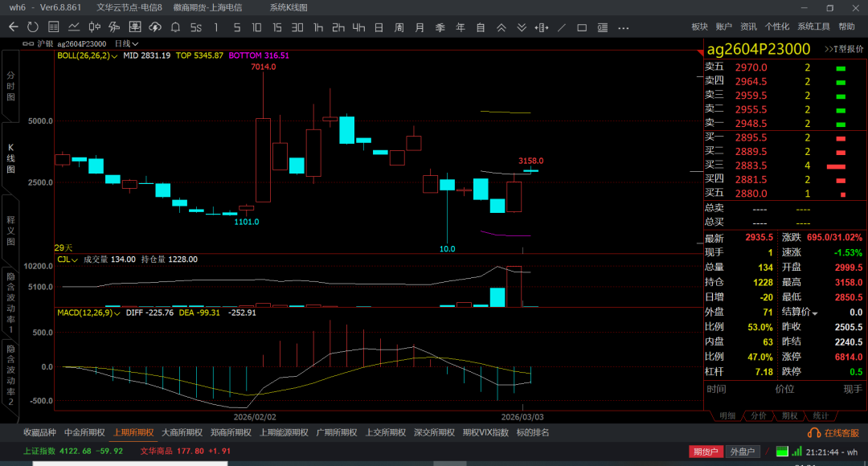Open 在线客服 online support
This screenshot has height=466, width=868.
pos(835,432)
